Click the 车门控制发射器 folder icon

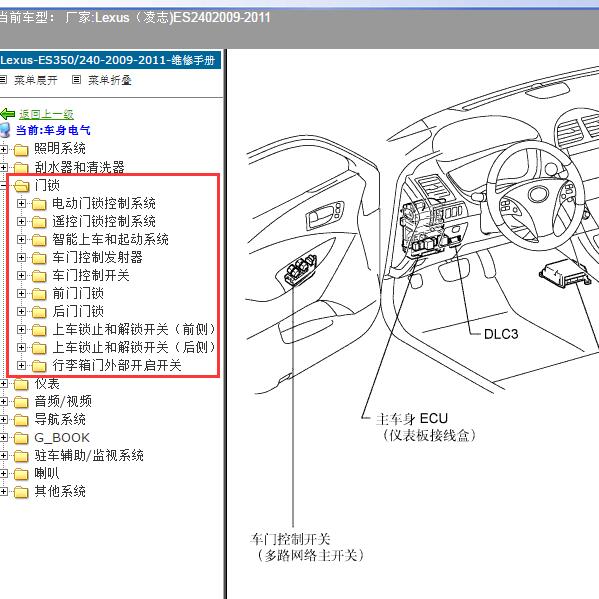coord(39,257)
